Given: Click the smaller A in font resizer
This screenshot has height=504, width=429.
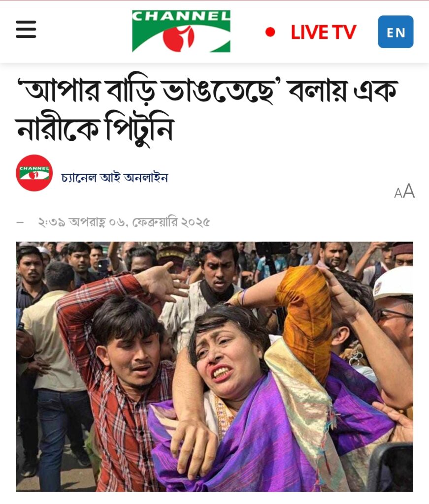Looking at the screenshot, I should [398, 193].
